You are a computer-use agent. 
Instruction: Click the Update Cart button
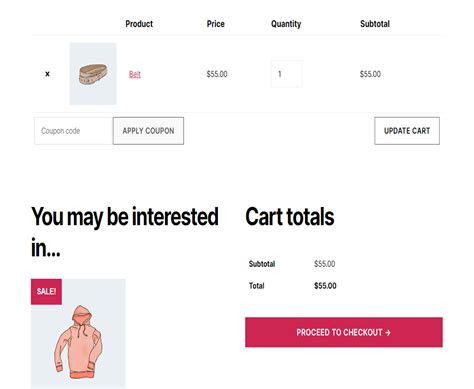click(407, 131)
